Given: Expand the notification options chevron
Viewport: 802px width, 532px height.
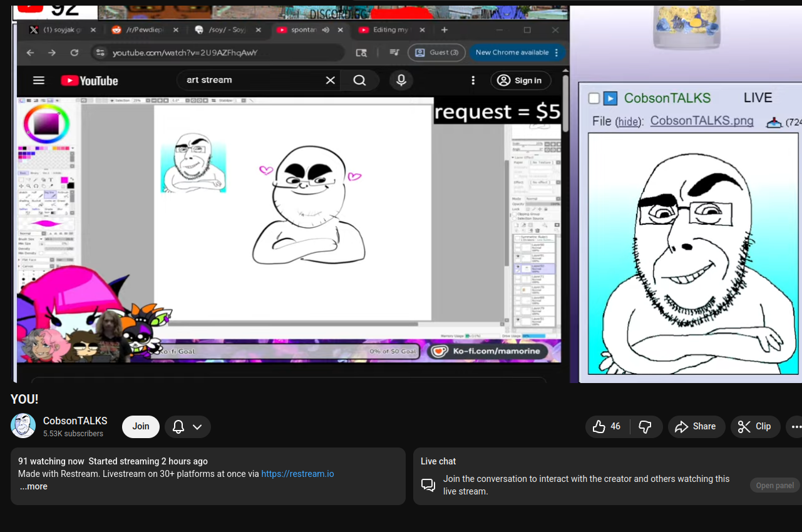Looking at the screenshot, I should point(197,427).
